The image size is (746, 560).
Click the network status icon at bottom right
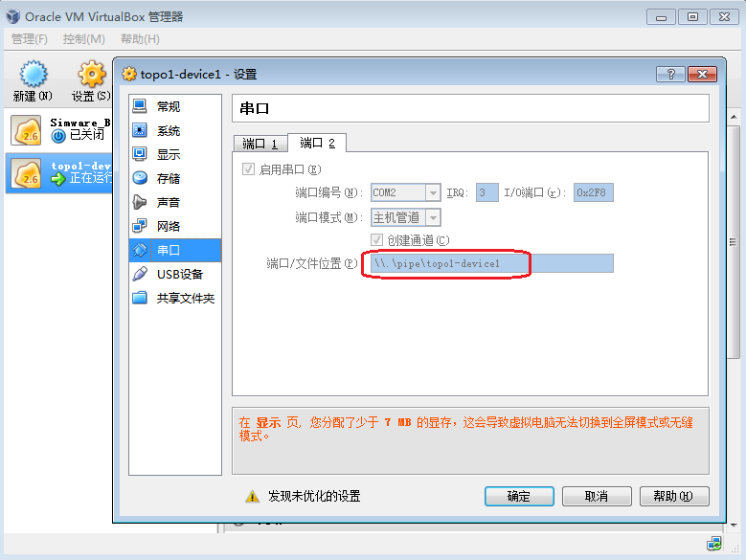click(713, 544)
